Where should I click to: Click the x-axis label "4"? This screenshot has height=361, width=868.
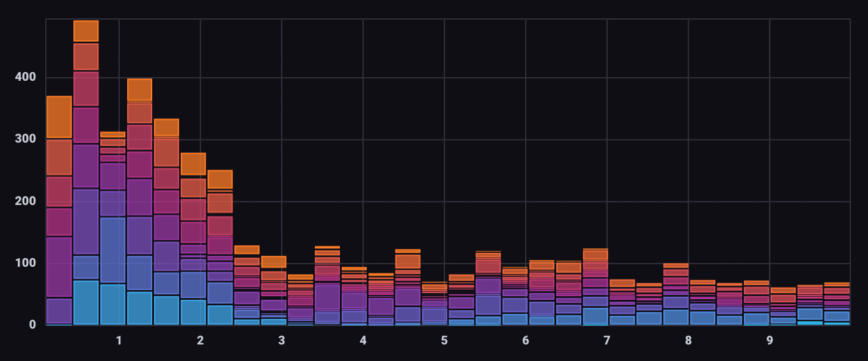tap(363, 340)
